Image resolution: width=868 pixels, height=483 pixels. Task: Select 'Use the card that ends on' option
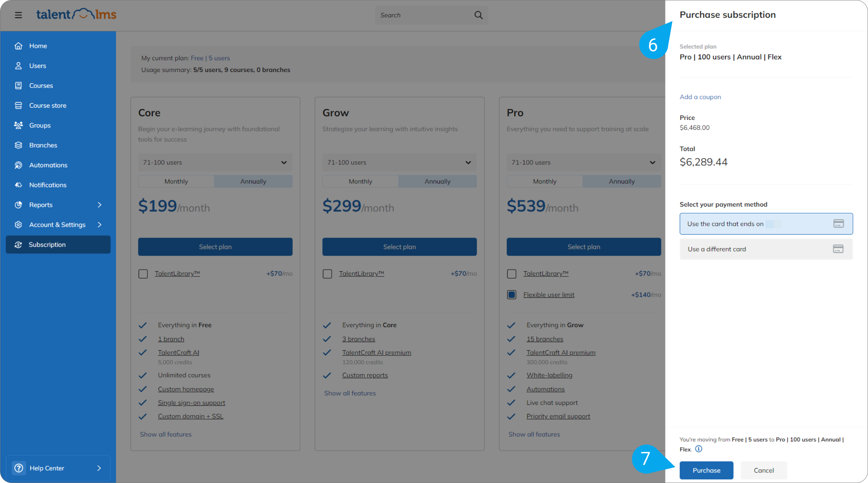[x=766, y=224]
